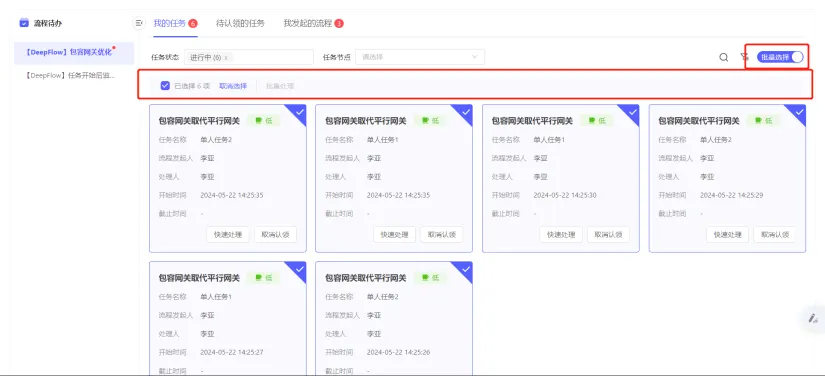
Task: Click 取消认领 on 单人任务2 card started 14:25:35
Action: [275, 235]
